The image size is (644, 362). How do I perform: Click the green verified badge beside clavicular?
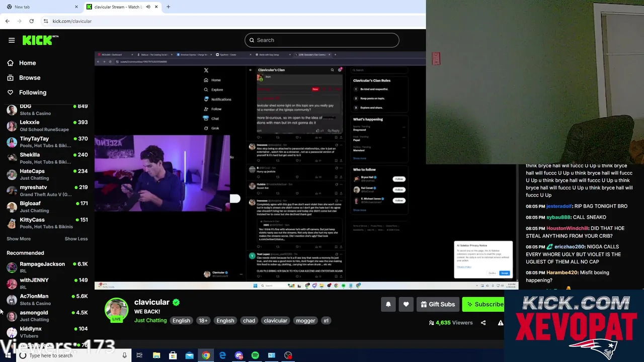[x=176, y=302]
